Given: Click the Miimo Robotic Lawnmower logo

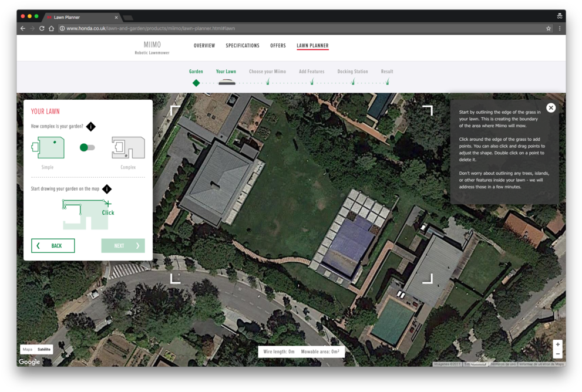Looking at the screenshot, I should [x=152, y=48].
